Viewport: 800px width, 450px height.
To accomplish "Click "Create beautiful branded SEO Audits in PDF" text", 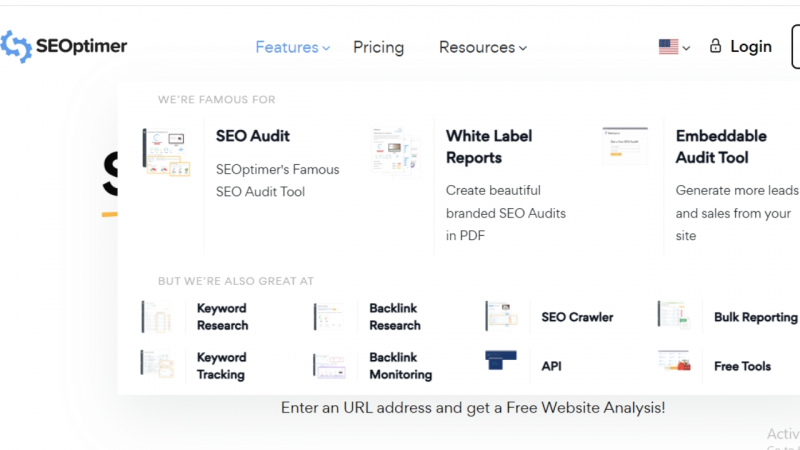I will (506, 213).
